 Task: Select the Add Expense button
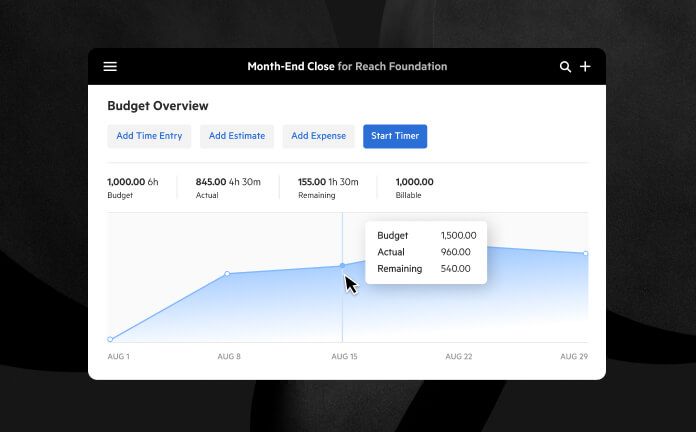318,136
